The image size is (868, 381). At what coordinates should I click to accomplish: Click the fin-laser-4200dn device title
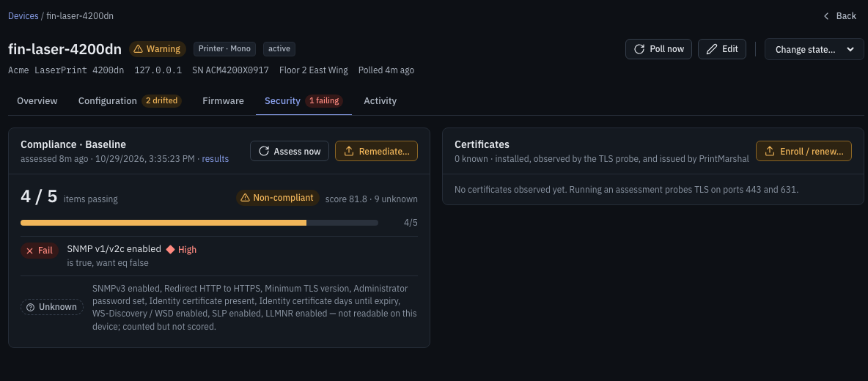point(65,48)
